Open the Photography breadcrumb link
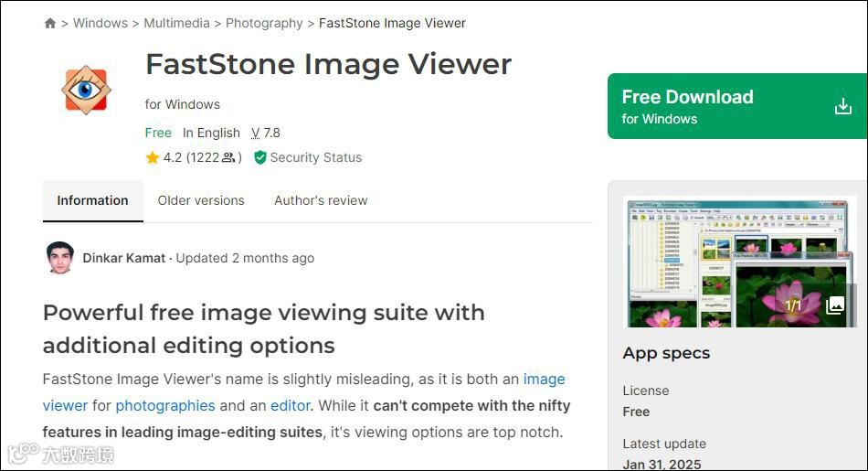Viewport: 868px width, 471px height. 264,23
